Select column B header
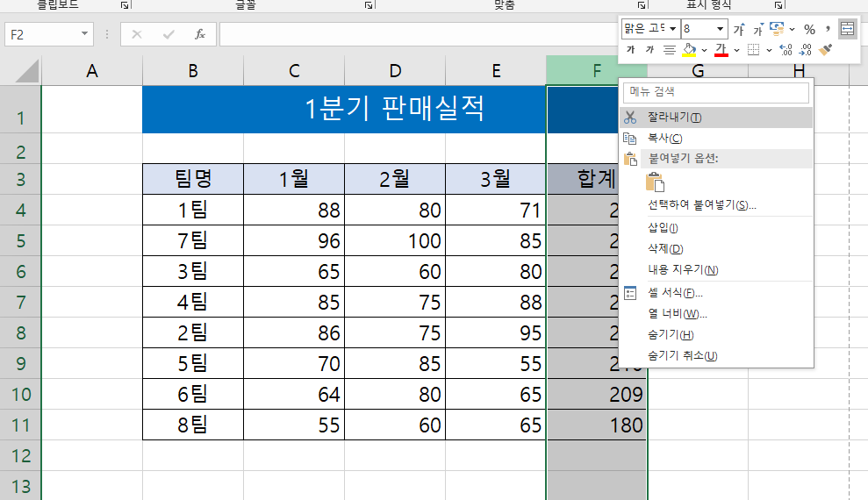 pyautogui.click(x=192, y=71)
